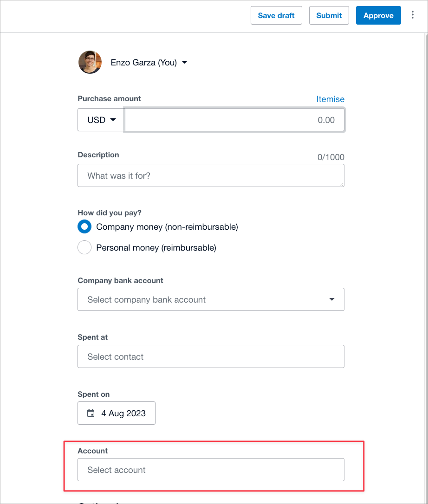Expand the Enzo Garza (You) user selector
428x504 pixels.
(149, 62)
